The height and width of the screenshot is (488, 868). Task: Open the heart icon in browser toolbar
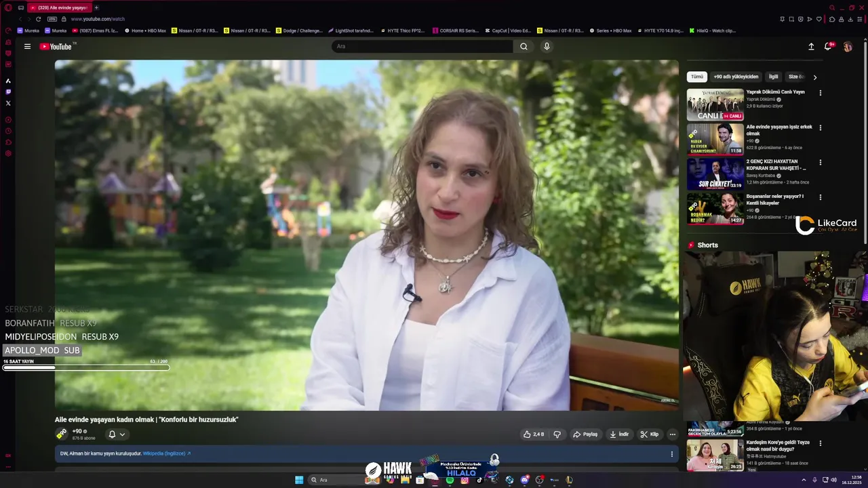pos(819,19)
